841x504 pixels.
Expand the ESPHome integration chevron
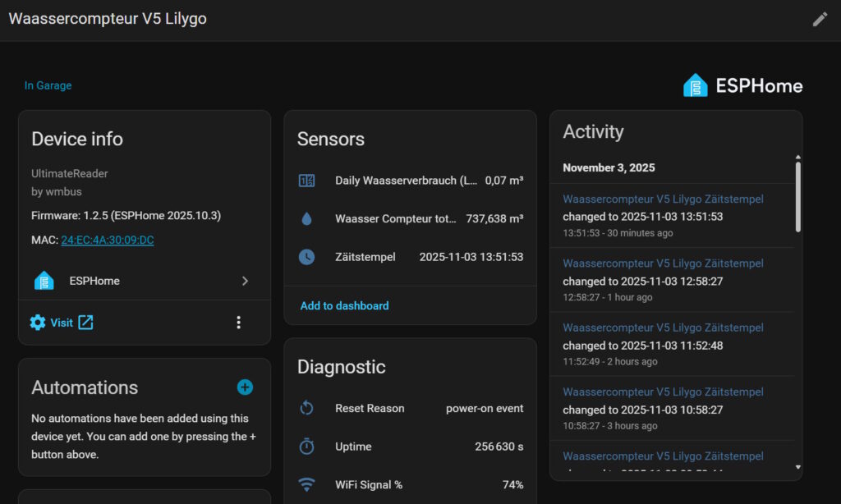pyautogui.click(x=245, y=281)
